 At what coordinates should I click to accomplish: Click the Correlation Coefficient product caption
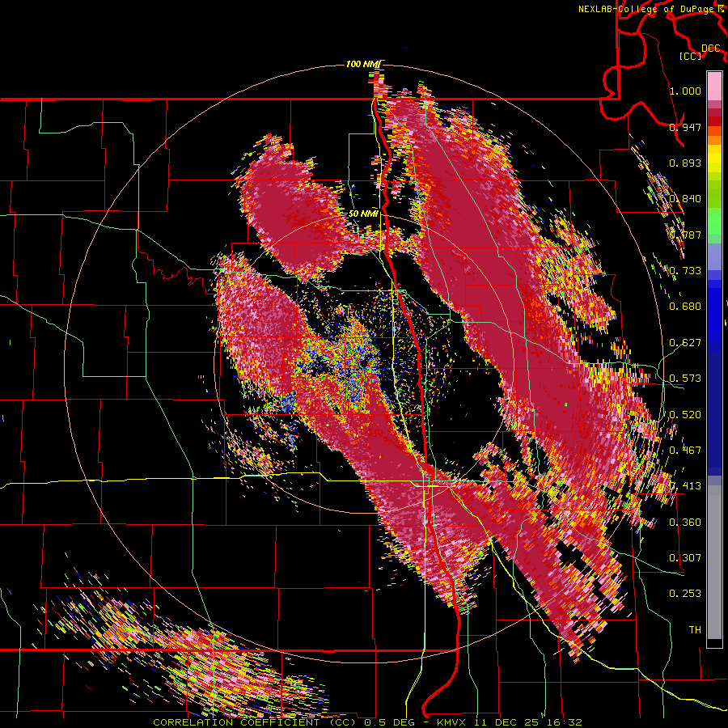coord(367,722)
